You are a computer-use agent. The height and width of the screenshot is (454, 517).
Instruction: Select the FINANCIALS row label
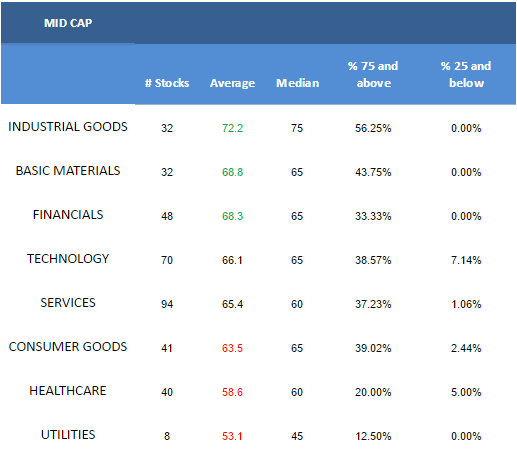tap(68, 215)
